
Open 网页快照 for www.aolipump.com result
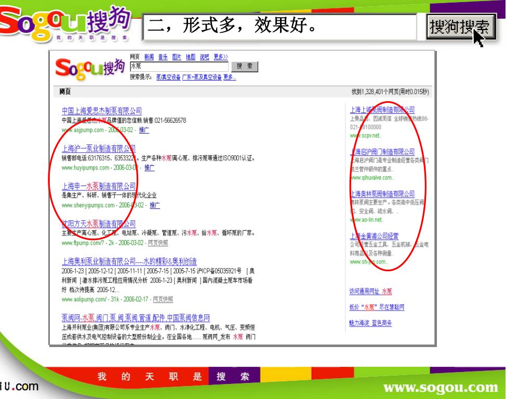pos(163,299)
